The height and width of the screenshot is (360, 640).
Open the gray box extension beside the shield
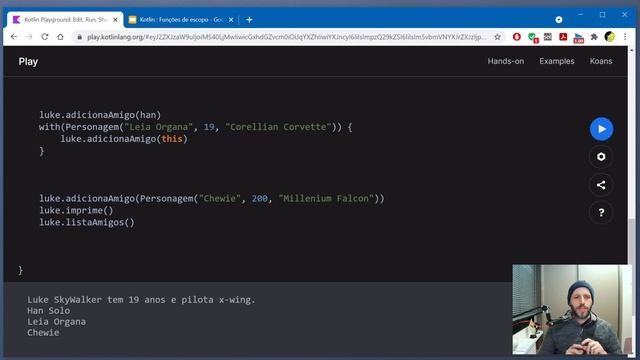(x=548, y=37)
